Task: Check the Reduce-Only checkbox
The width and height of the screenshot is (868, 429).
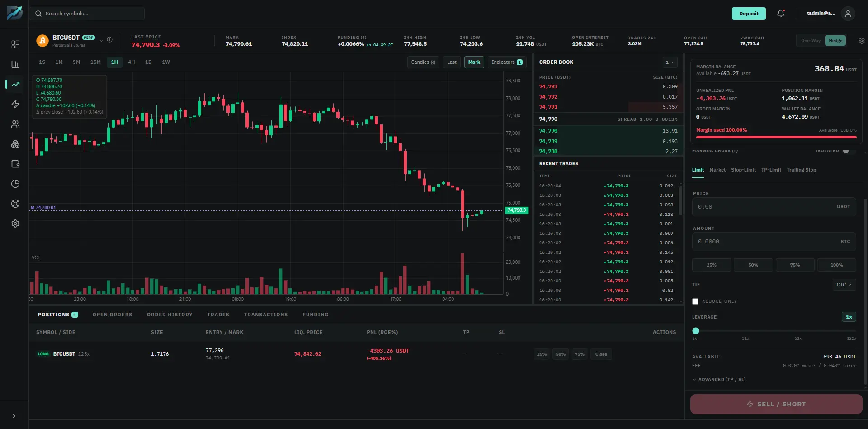Action: [695, 301]
